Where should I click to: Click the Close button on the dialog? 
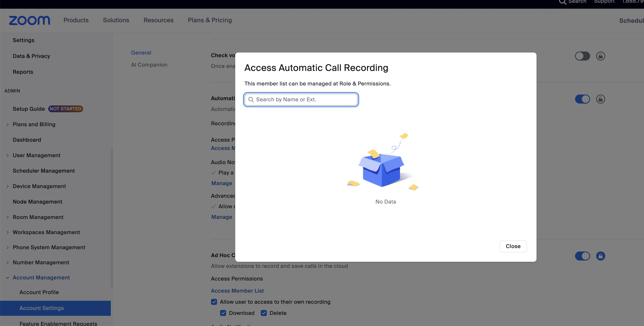coord(513,246)
